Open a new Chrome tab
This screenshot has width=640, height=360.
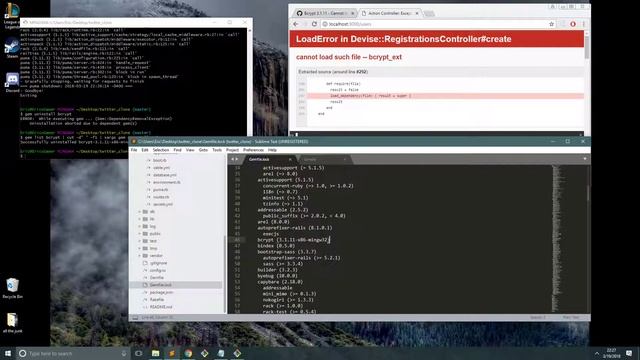click(x=429, y=13)
